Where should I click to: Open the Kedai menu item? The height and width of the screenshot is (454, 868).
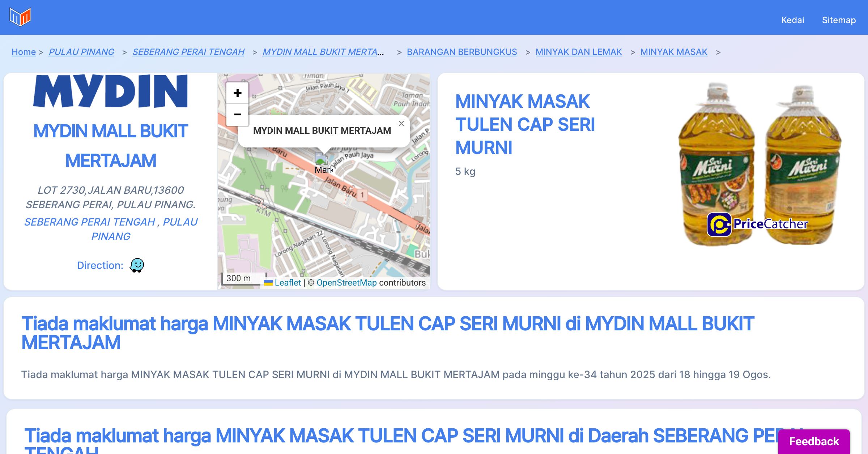[792, 20]
